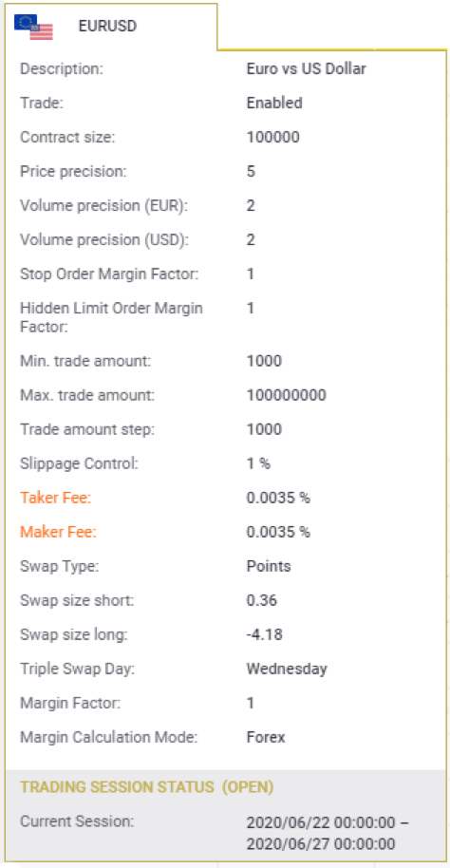Click the orange Taker Fee label
The image size is (450, 868).
55,498
